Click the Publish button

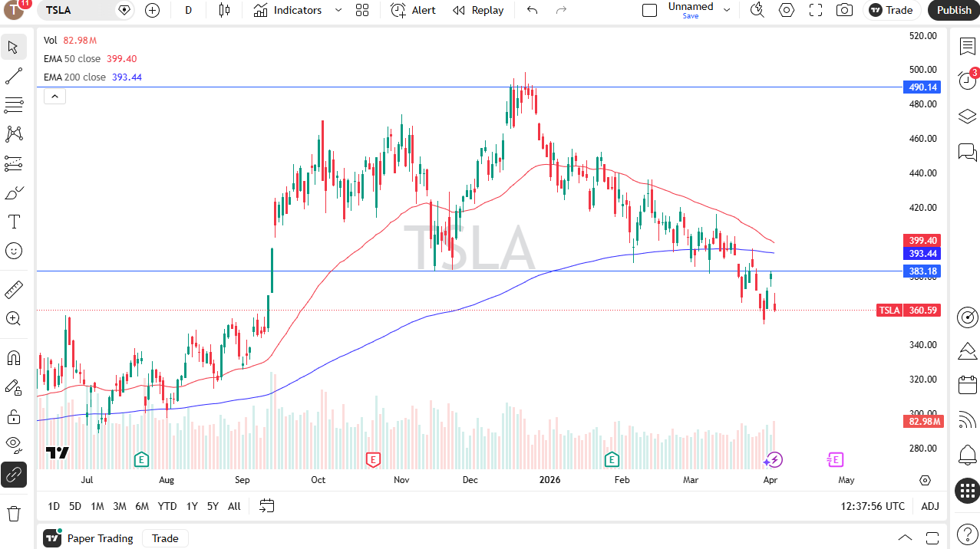tap(954, 10)
